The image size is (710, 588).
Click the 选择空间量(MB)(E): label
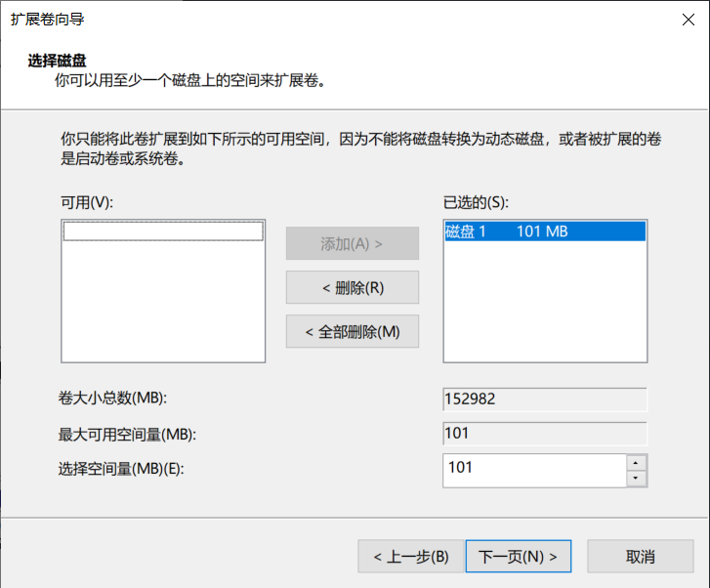(x=121, y=469)
